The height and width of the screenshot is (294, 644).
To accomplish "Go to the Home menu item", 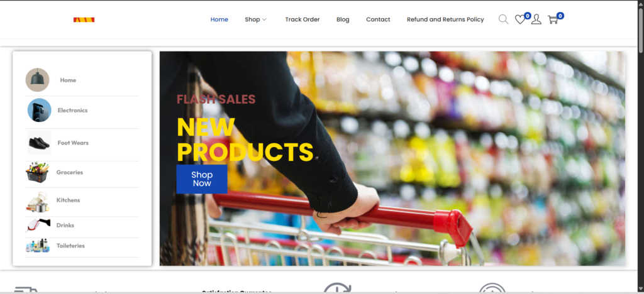I will click(x=219, y=19).
